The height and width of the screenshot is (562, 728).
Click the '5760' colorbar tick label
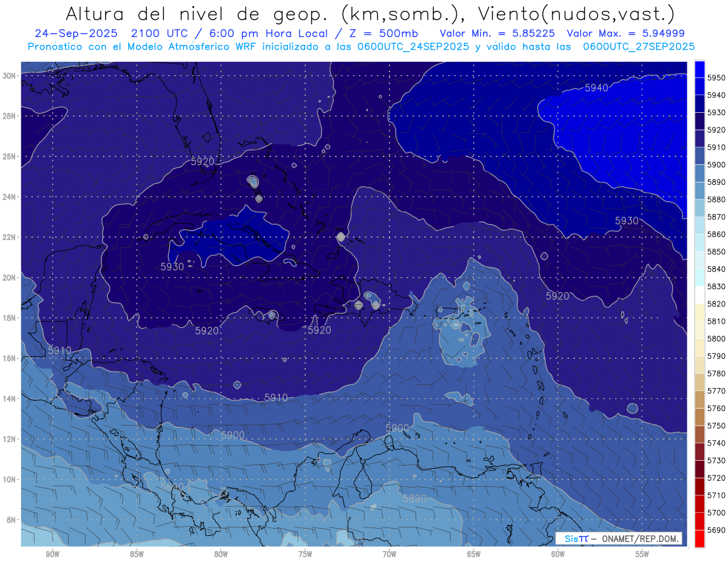point(716,409)
